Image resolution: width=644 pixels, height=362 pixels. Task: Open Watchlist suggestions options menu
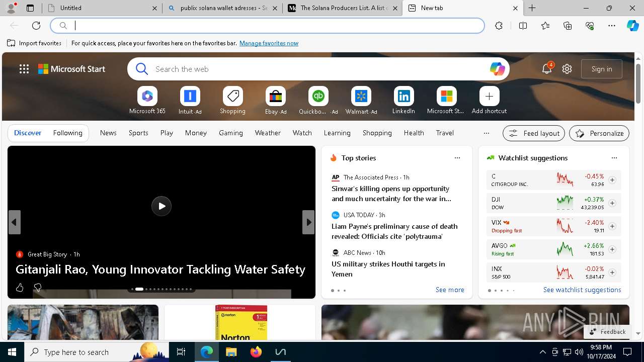[x=614, y=158]
